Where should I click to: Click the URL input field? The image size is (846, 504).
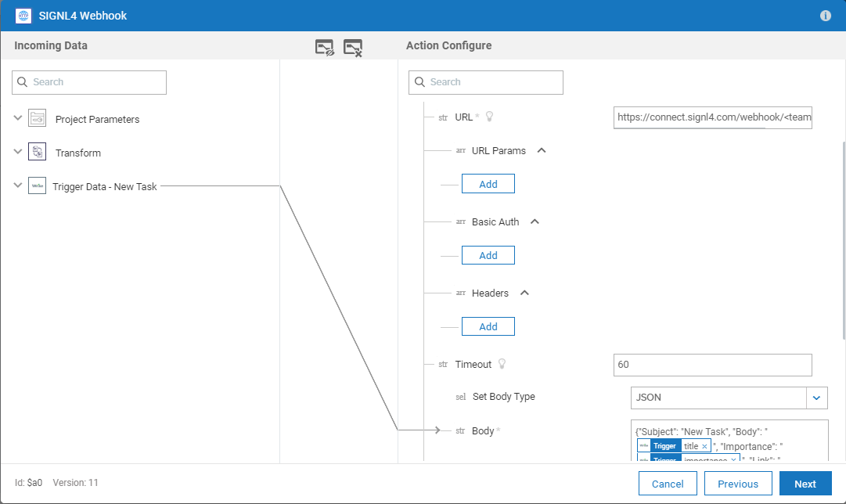[x=713, y=117]
